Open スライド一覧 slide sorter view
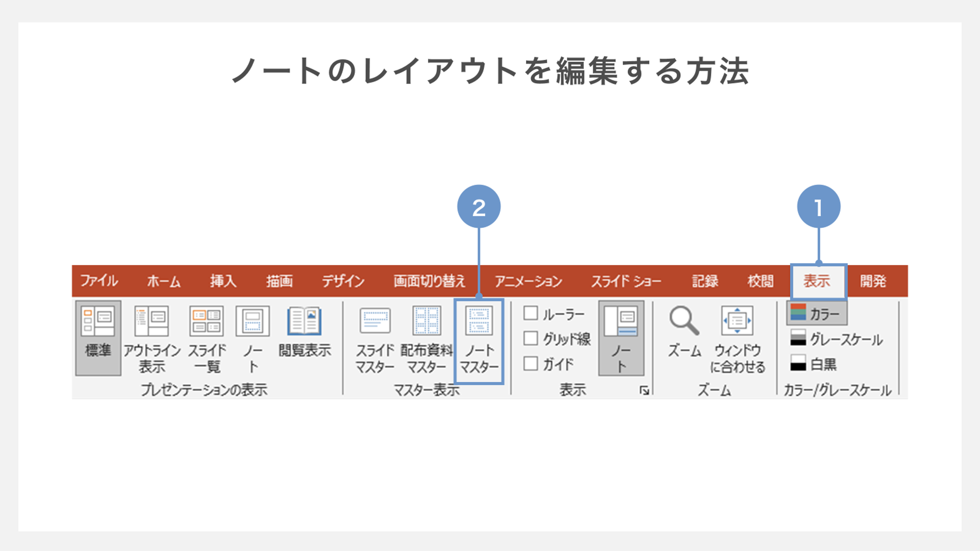 pyautogui.click(x=206, y=339)
